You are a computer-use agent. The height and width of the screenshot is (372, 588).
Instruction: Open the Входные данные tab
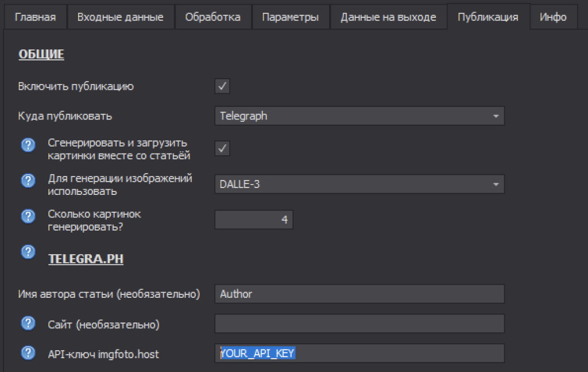120,17
